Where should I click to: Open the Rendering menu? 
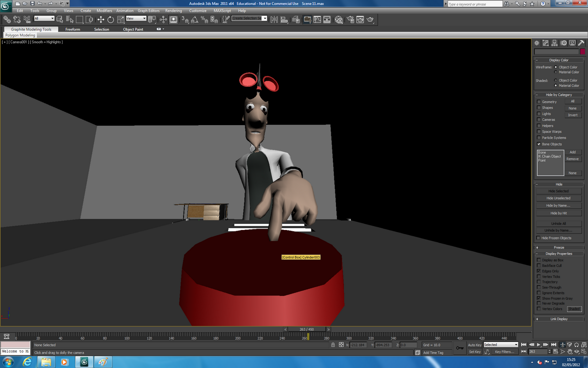click(x=173, y=11)
